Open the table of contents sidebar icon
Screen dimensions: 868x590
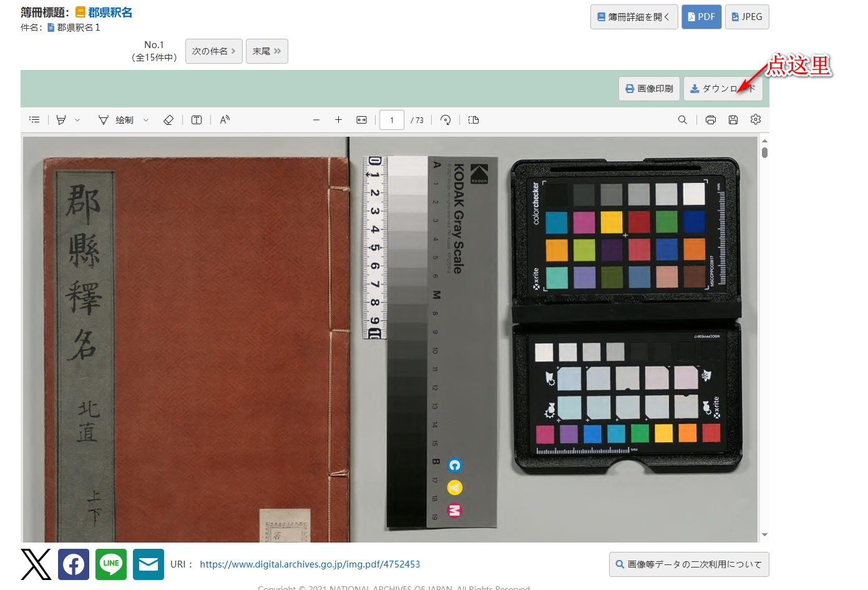point(34,120)
